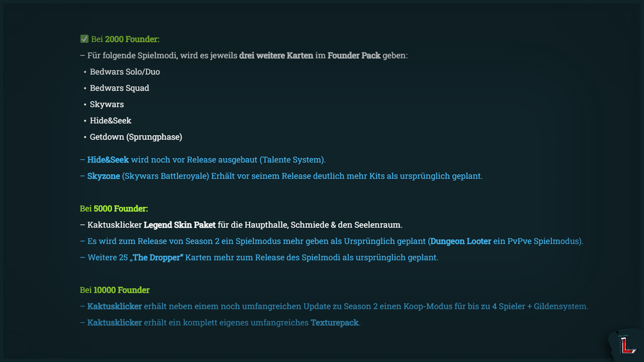Click the bold Dungeon Looter text
The image size is (644, 362).
pos(461,241)
